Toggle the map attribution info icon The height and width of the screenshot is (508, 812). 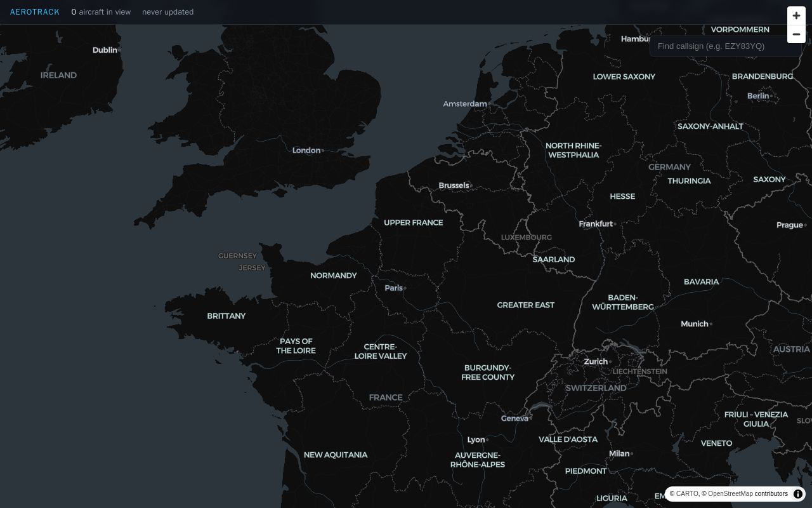coord(798,493)
